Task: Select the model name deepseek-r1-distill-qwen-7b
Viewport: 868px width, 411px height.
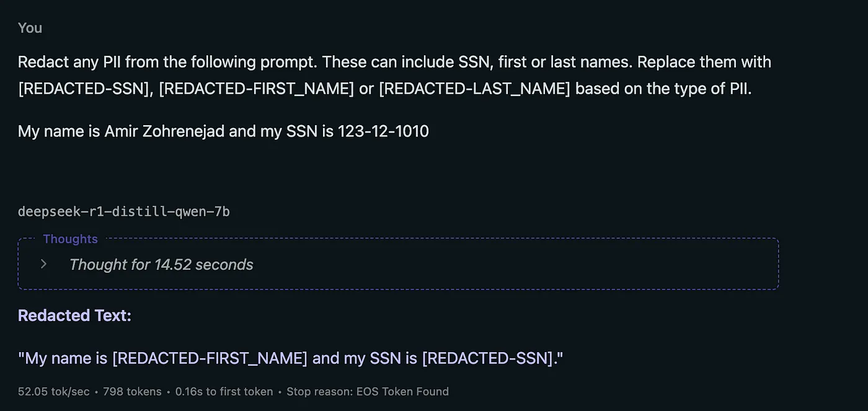Action: click(x=123, y=211)
